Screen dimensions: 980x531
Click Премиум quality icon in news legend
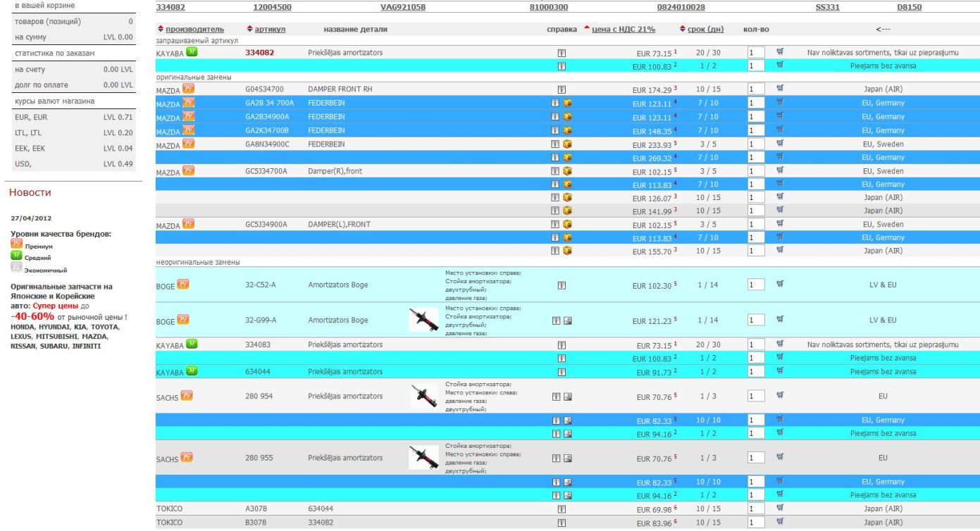pos(17,243)
